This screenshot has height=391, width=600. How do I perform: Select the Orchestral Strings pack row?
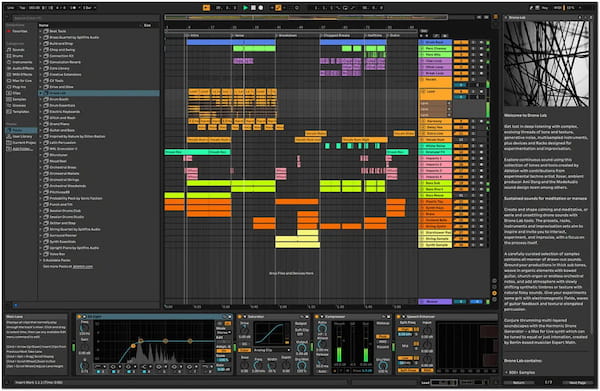pyautogui.click(x=99, y=180)
